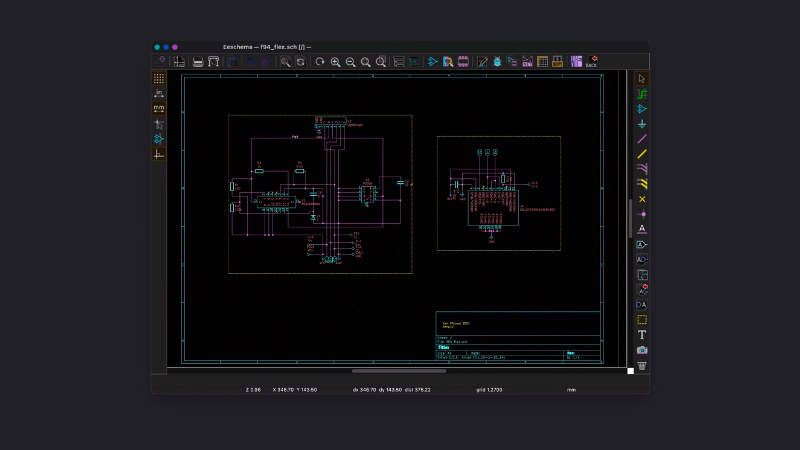Click the Zoom In magnifier
Image resolution: width=800 pixels, height=450 pixels.
336,62
